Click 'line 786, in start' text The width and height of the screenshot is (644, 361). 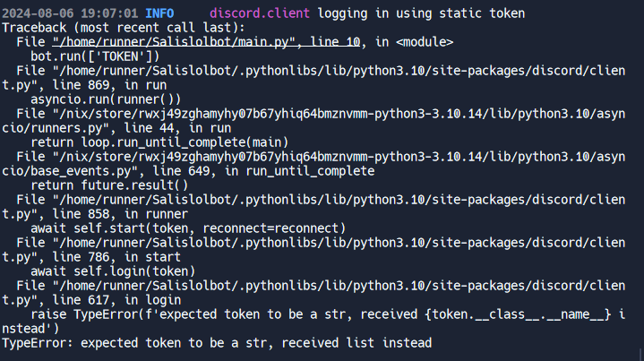pyautogui.click(x=116, y=257)
